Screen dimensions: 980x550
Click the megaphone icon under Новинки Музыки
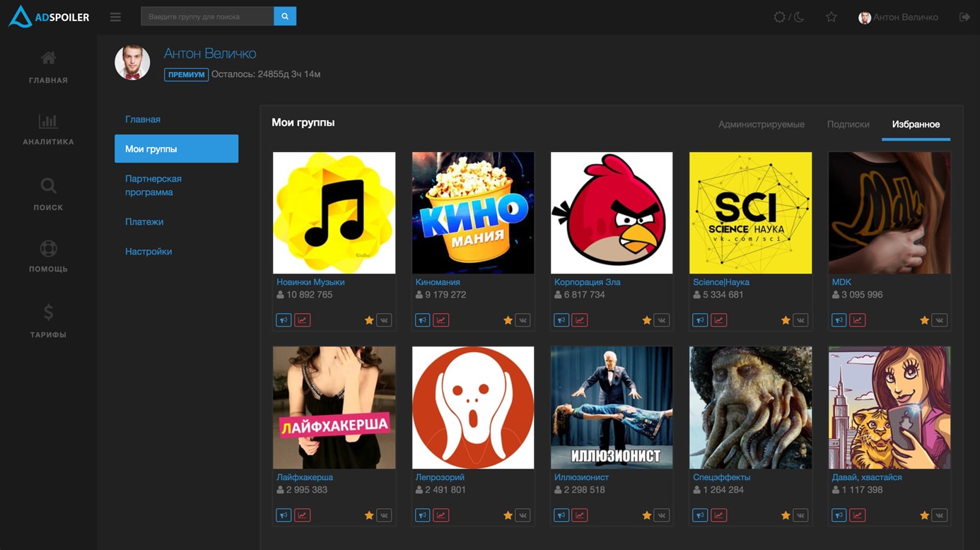284,320
